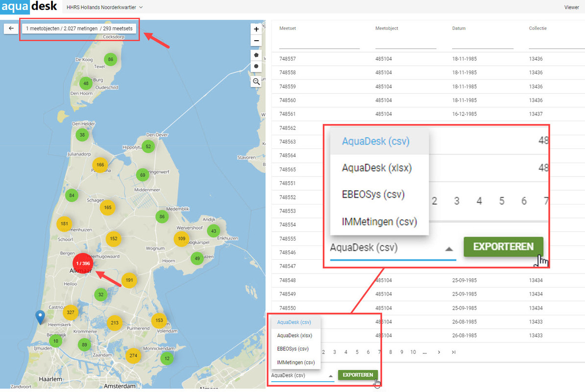Image resolution: width=585 pixels, height=392 pixels.
Task: Click the Meetobject column filter field
Action: [x=406, y=44]
